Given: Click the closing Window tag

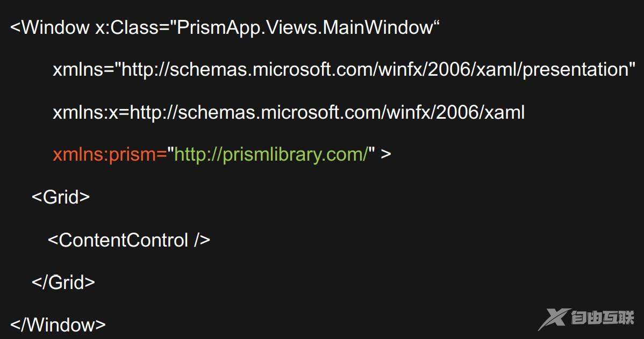Looking at the screenshot, I should coord(58,324).
